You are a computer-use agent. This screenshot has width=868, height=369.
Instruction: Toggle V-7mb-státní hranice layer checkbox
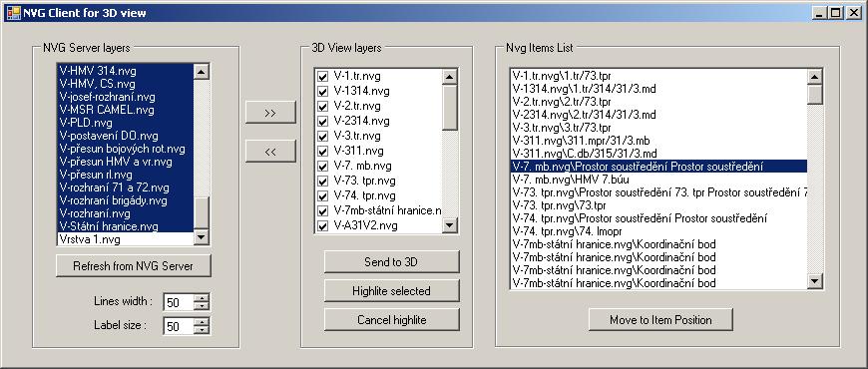(x=322, y=210)
